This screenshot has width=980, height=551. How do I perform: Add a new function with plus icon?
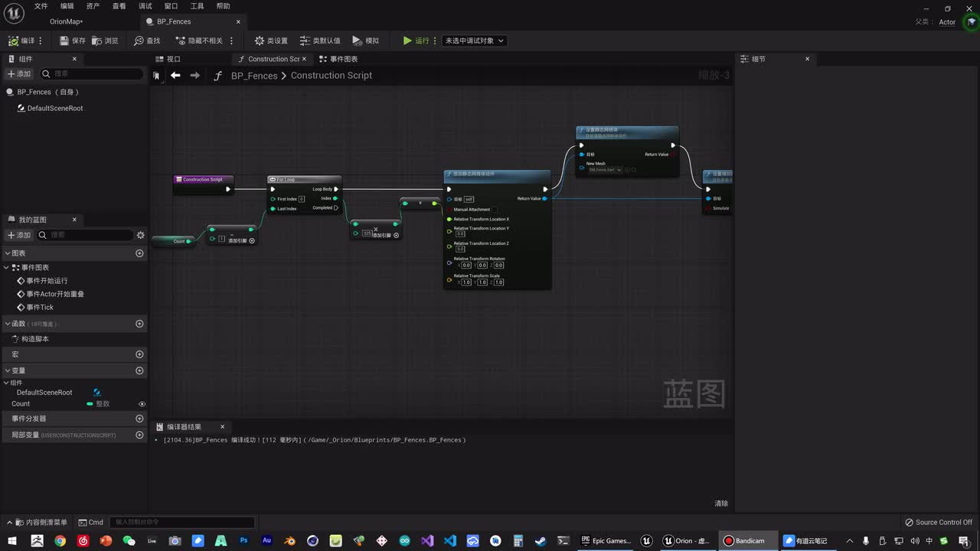point(139,324)
